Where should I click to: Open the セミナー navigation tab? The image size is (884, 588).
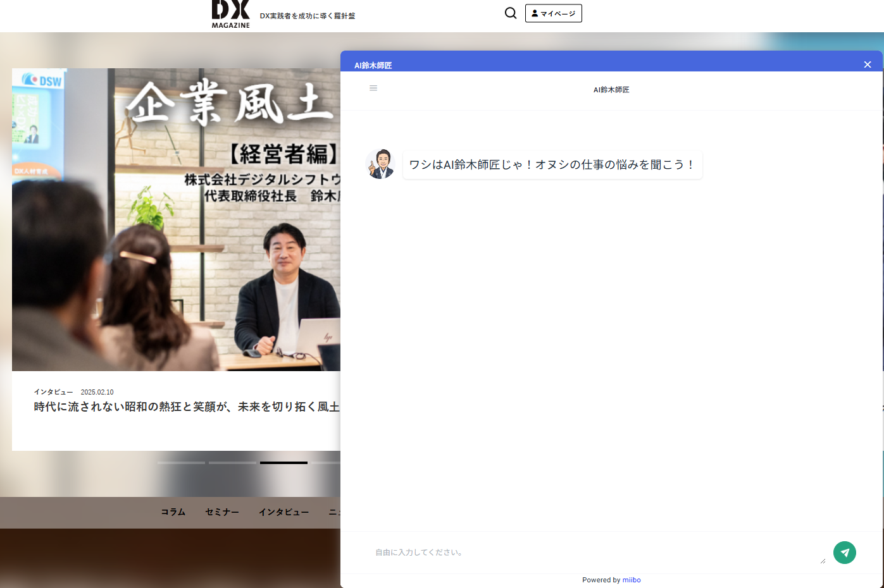click(x=222, y=512)
